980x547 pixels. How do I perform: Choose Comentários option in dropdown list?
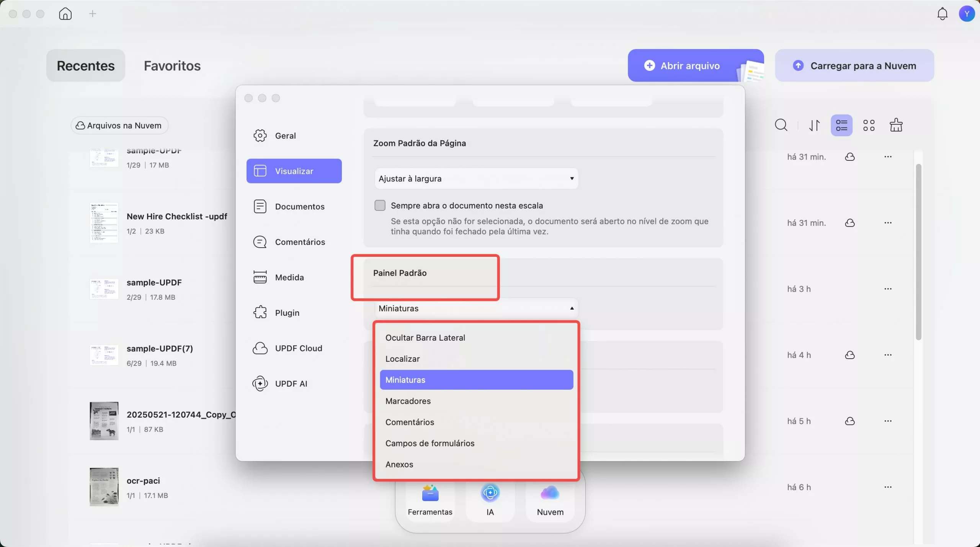476,422
